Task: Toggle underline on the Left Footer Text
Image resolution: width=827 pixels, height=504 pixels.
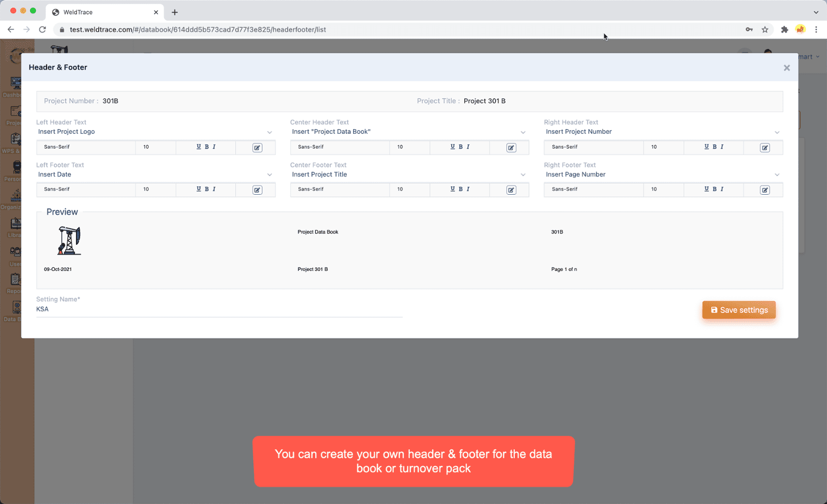Action: click(198, 189)
